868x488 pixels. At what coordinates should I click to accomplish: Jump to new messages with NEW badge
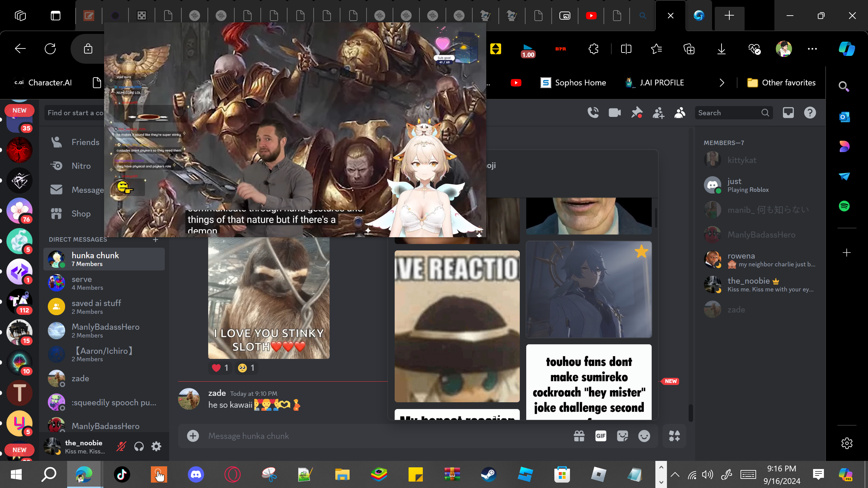(x=670, y=381)
